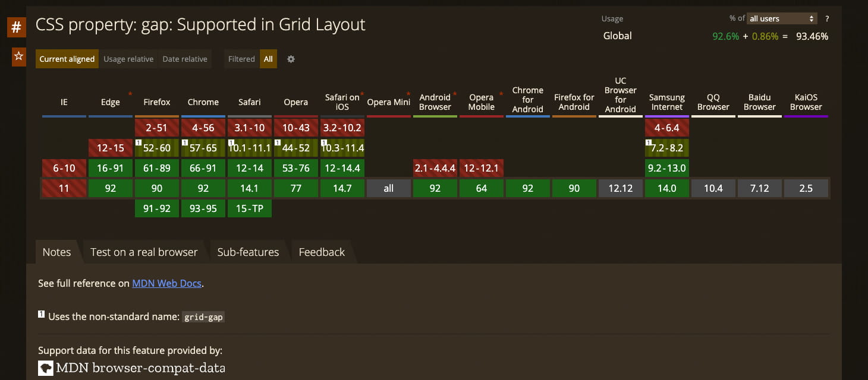
Task: Click the question mark help icon
Action: pos(827,18)
